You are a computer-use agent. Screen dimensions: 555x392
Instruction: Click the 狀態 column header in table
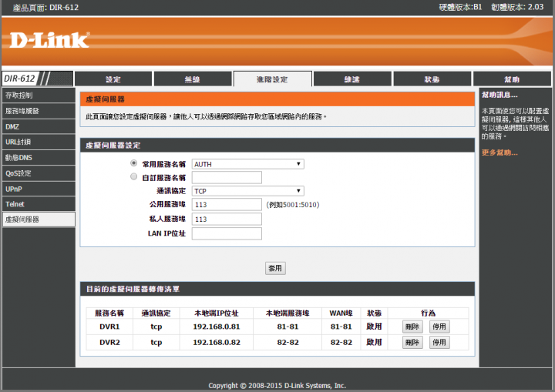[374, 313]
